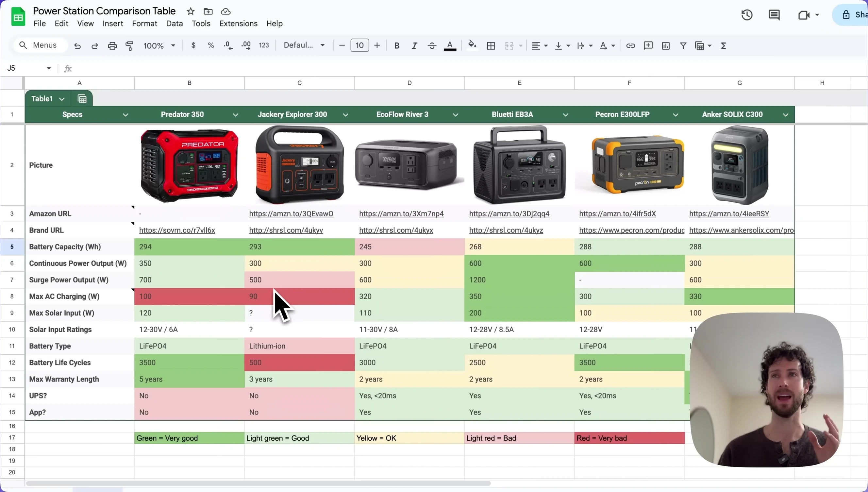Open the text color picker
This screenshot has height=492, width=868.
click(x=450, y=46)
